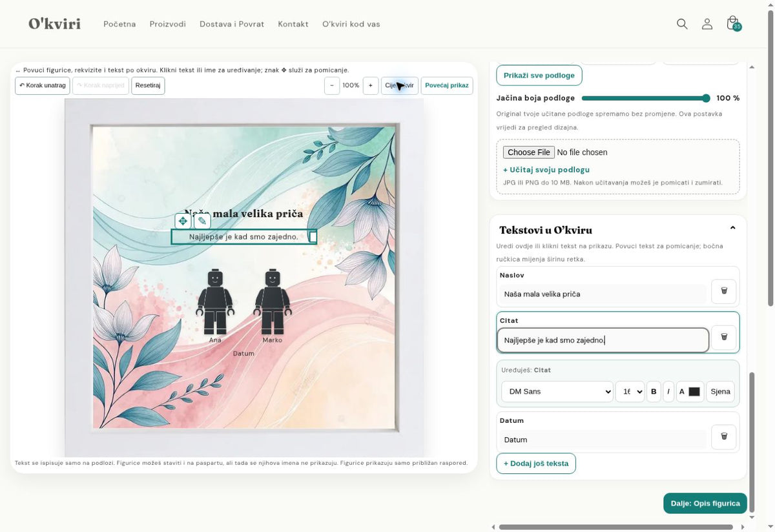The width and height of the screenshot is (775, 532).
Task: Open the Proizvodi menu item
Action: point(168,24)
